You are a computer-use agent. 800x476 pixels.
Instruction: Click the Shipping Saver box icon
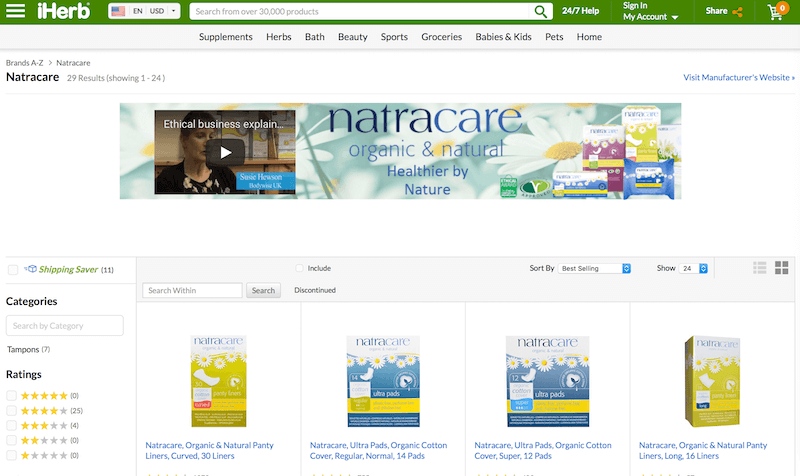[x=31, y=269]
